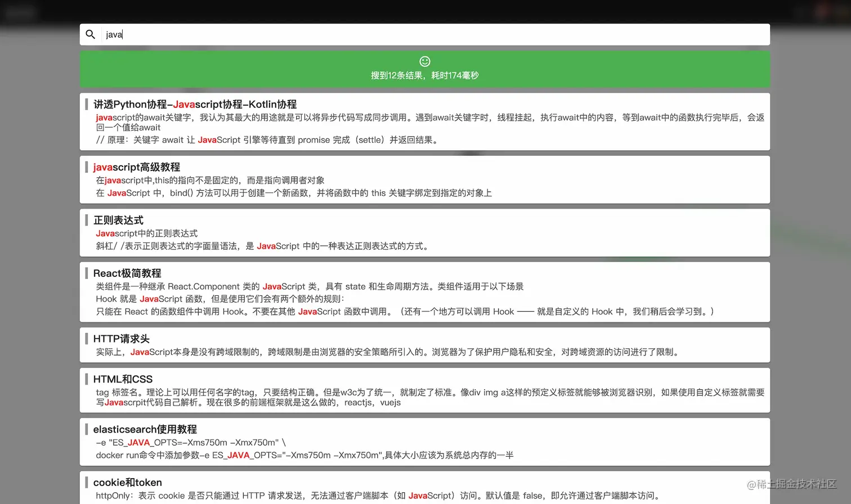Open result titled "javascript高级教程"

pyautogui.click(x=137, y=167)
